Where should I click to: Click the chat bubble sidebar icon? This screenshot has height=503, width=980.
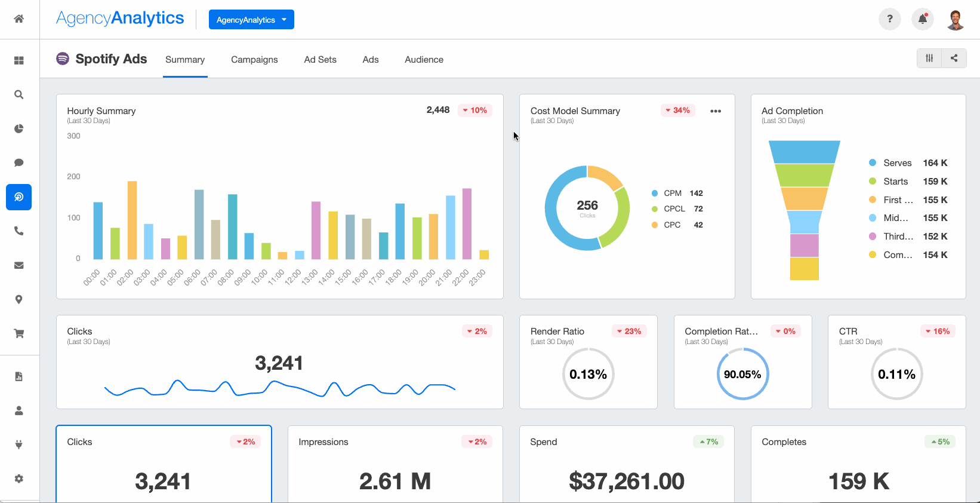click(19, 162)
